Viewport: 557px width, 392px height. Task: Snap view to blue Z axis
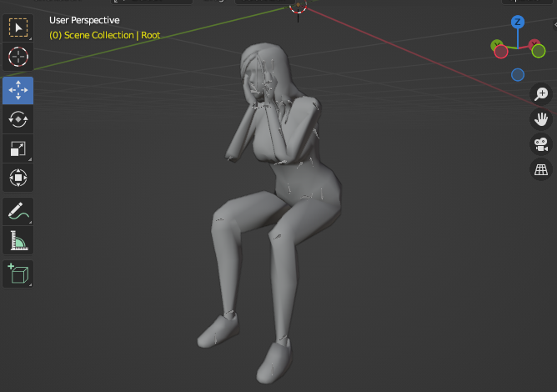tap(518, 22)
